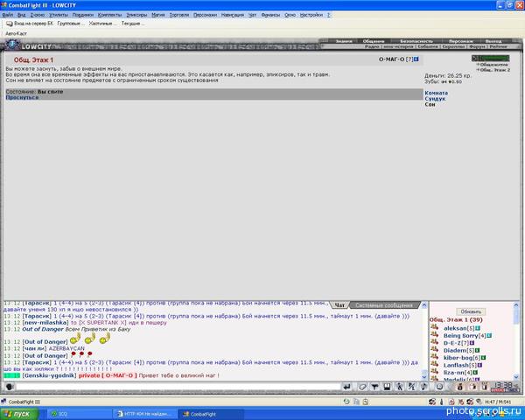Viewport: 525px width, 420px height.
Task: Go to Комната link
Action: (437, 93)
